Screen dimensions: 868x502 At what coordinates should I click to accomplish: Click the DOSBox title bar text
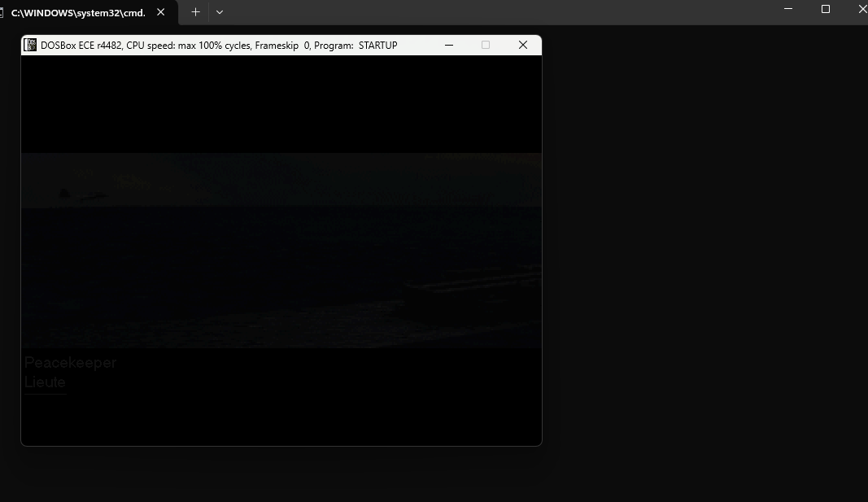pos(219,46)
